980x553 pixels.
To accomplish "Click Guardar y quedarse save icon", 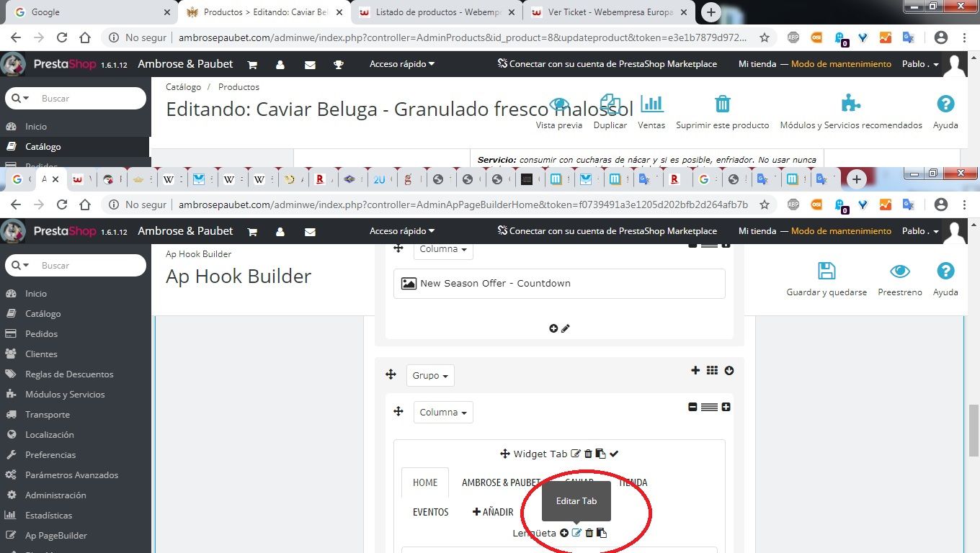I will [827, 271].
